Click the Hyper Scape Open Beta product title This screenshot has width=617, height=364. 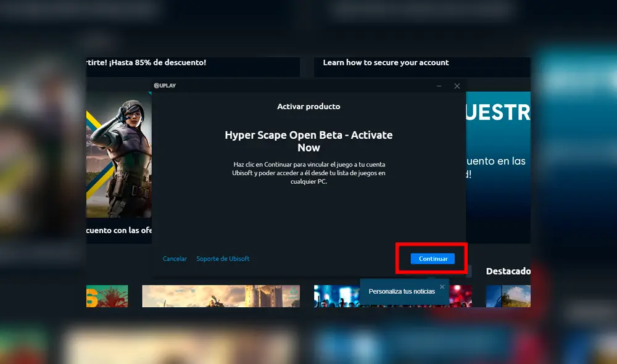(308, 141)
